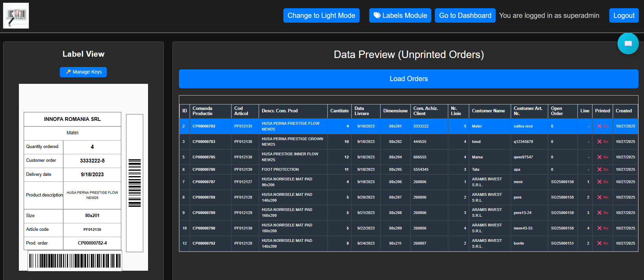Open the Labels Module

point(400,15)
